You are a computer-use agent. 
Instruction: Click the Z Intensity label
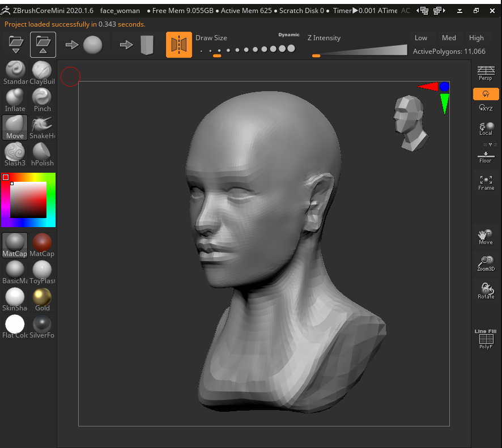tap(324, 38)
